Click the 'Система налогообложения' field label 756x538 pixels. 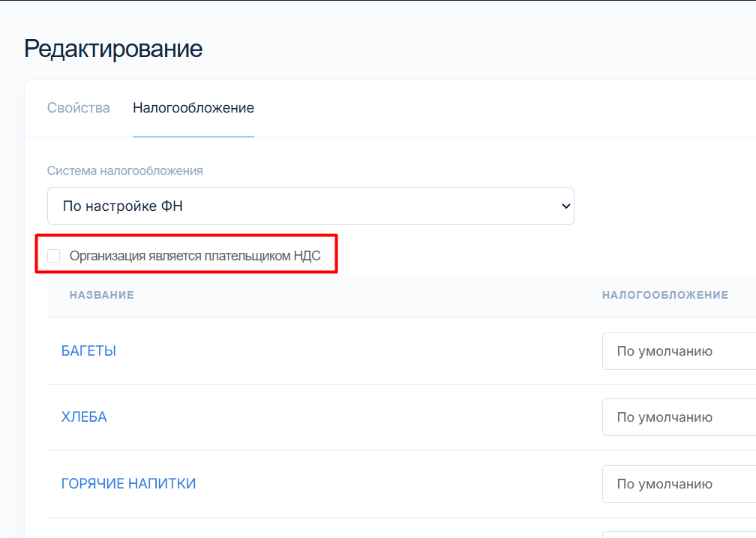pos(125,171)
